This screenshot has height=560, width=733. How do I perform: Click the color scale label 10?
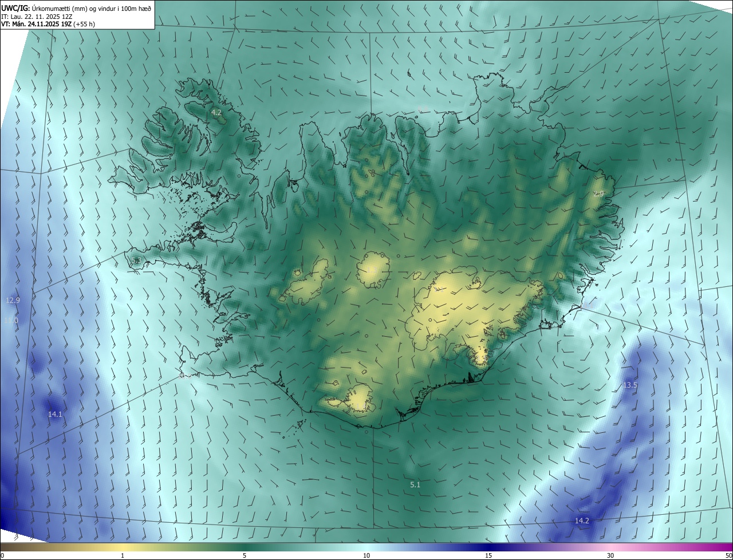click(366, 555)
